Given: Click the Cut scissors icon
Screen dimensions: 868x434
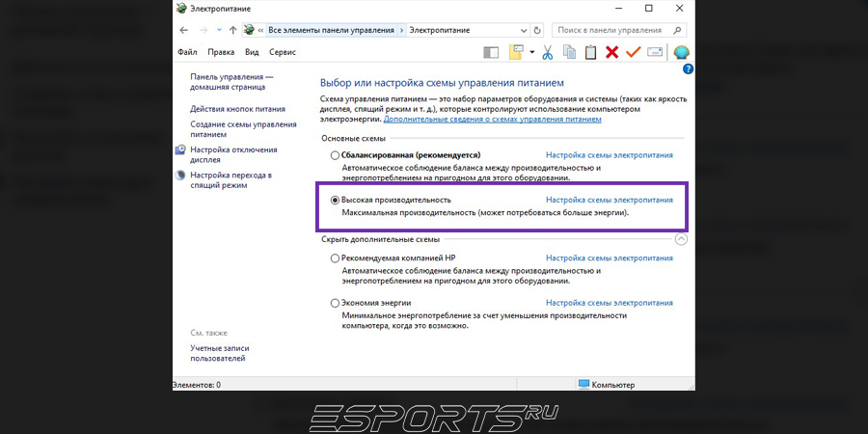Looking at the screenshot, I should pyautogui.click(x=547, y=53).
